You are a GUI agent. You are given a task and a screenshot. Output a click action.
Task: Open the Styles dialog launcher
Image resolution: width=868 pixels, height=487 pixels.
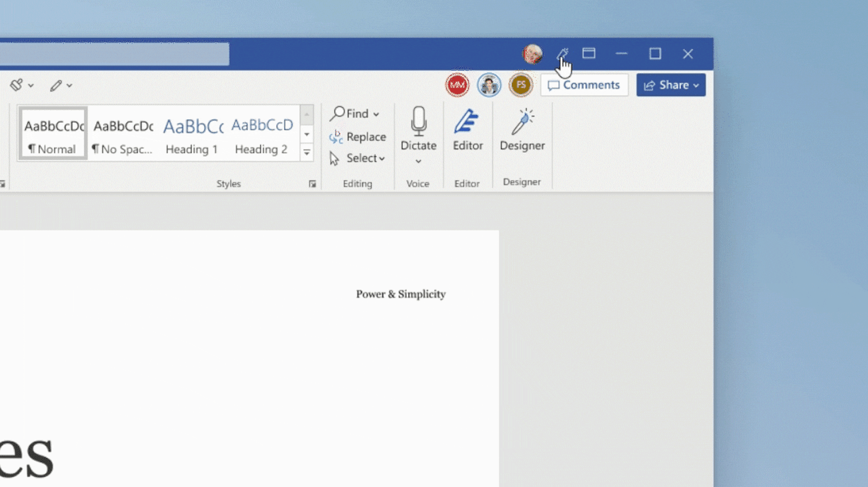[x=312, y=184]
